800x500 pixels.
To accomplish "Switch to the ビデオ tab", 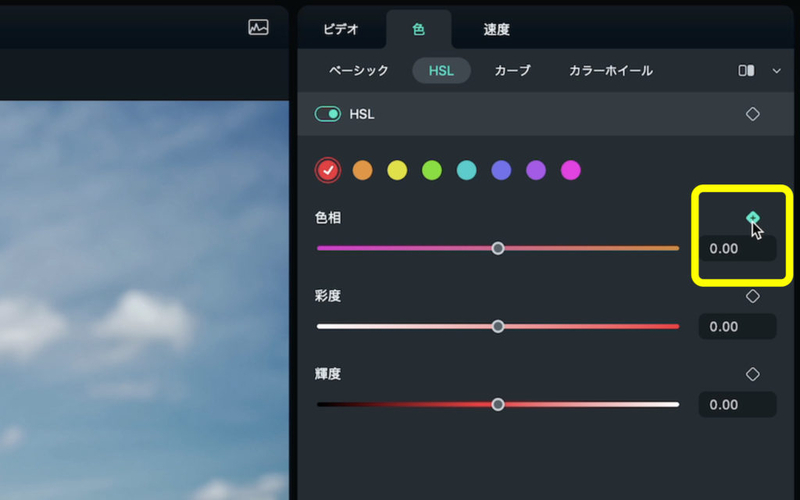I will (x=341, y=29).
